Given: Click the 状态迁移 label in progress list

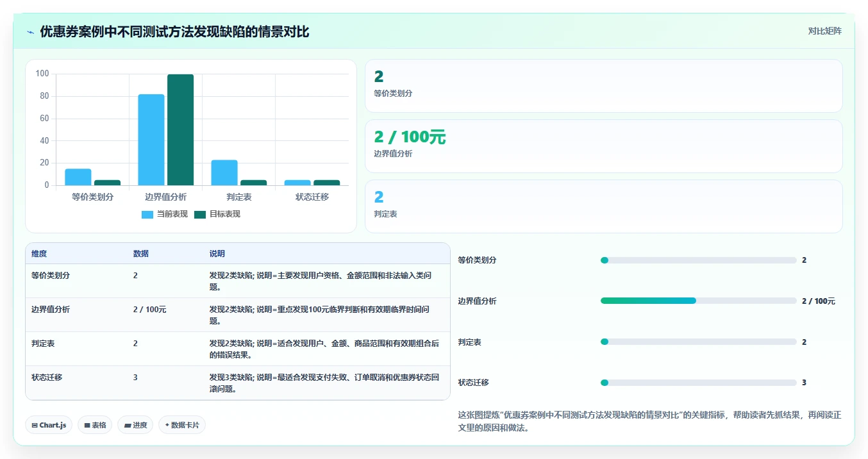Looking at the screenshot, I should [473, 383].
